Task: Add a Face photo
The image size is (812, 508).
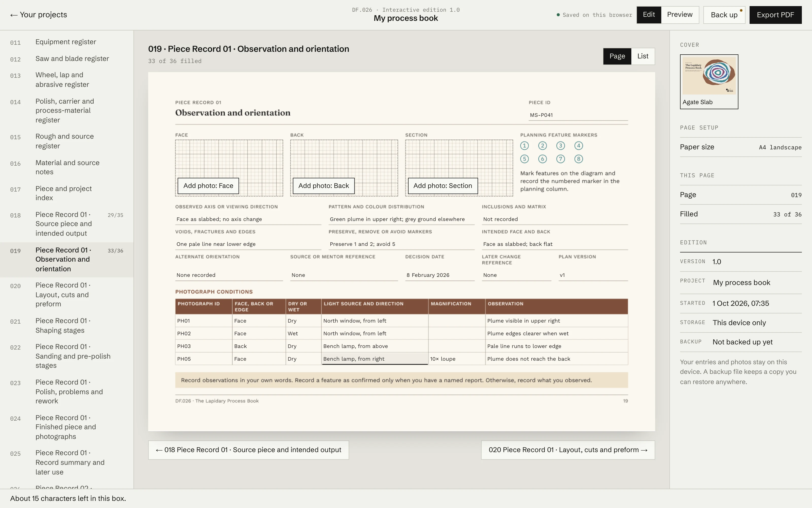Action: [208, 186]
